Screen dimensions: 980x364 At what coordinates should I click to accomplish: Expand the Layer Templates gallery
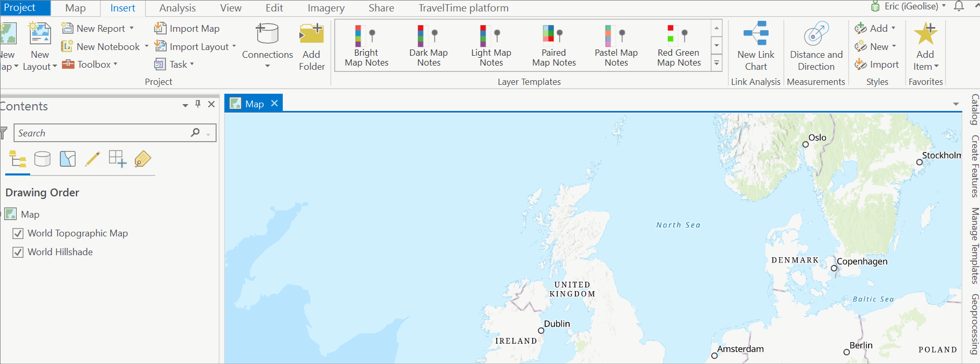coord(717,63)
